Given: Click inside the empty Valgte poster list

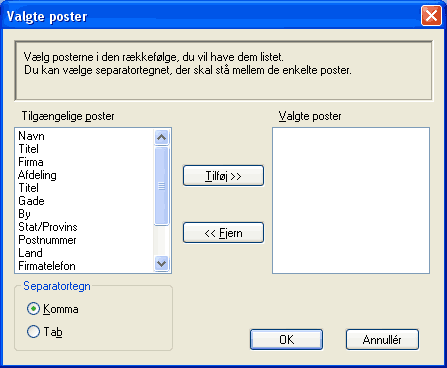Looking at the screenshot, I should click(351, 200).
